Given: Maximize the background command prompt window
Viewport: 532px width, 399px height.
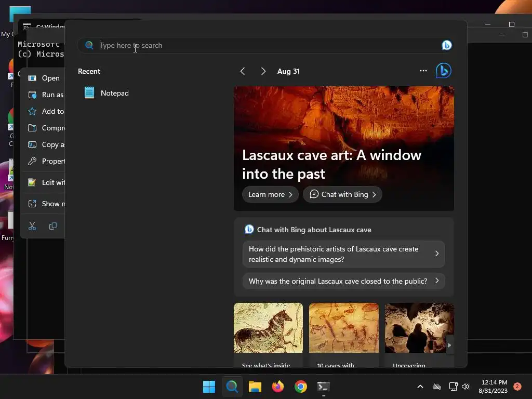Looking at the screenshot, I should 512,24.
